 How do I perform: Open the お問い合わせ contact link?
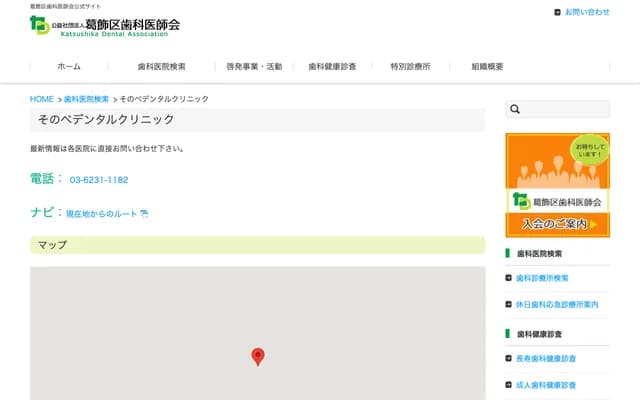[587, 12]
